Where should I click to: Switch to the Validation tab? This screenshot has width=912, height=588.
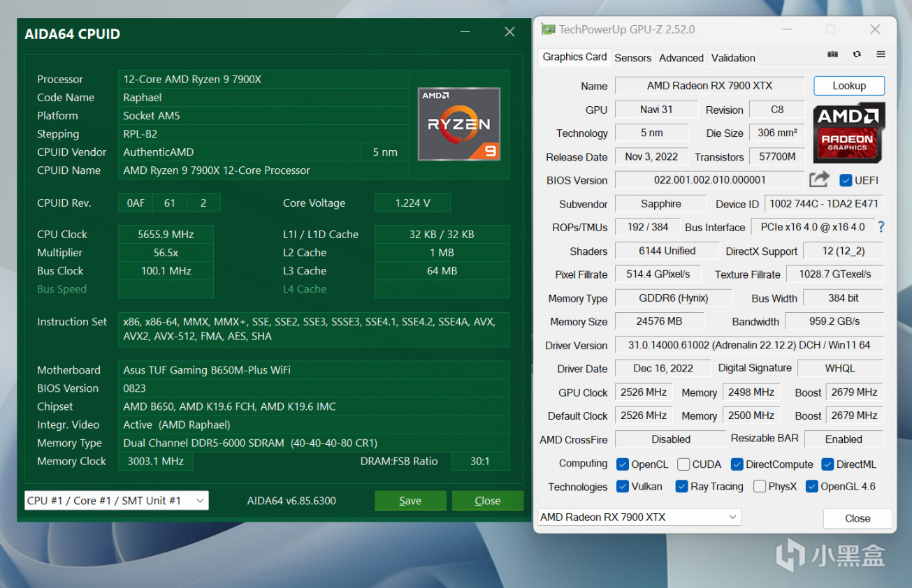tap(733, 58)
